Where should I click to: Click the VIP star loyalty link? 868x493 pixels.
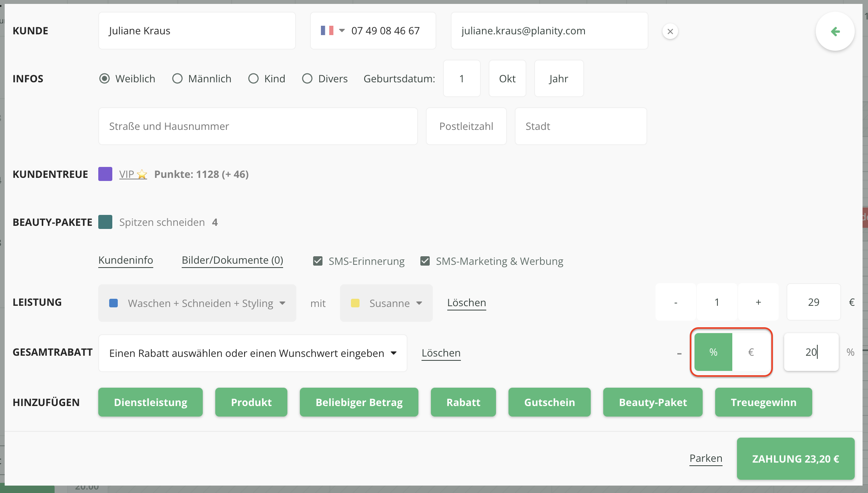click(133, 174)
